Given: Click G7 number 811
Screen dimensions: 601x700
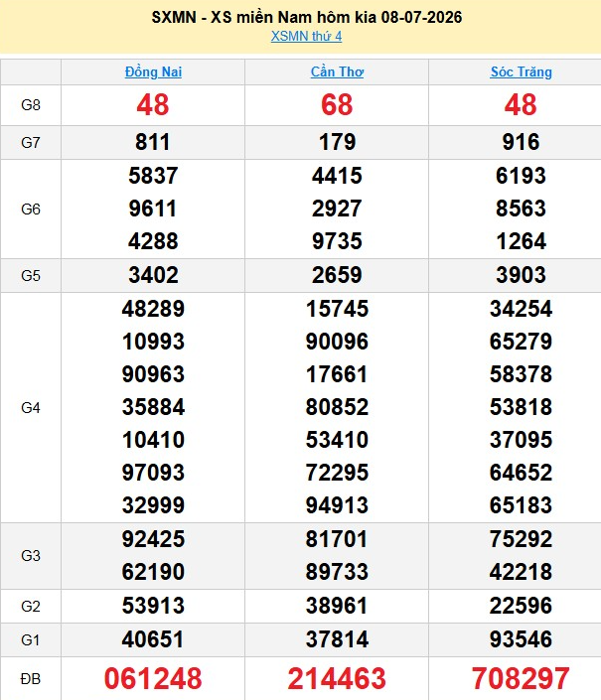Looking at the screenshot, I should (x=153, y=142).
